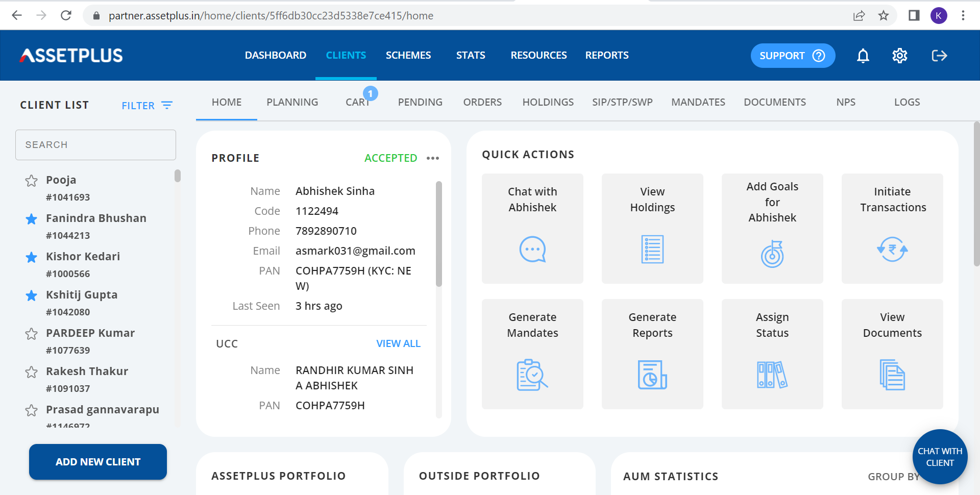This screenshot has height=495, width=980.
Task: Open chat with Abhishek via the speech bubble icon
Action: point(532,250)
